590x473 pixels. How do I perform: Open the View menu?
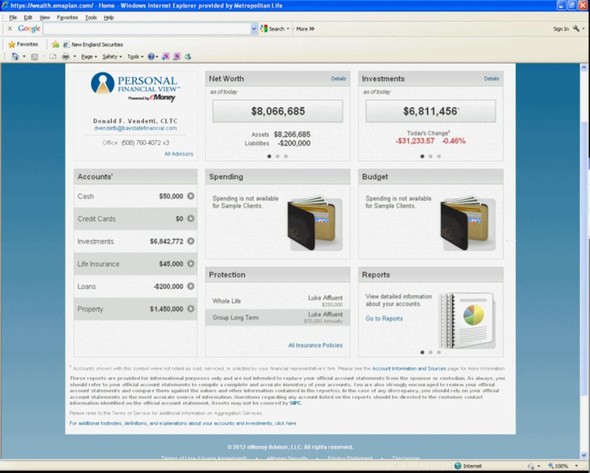(x=45, y=18)
